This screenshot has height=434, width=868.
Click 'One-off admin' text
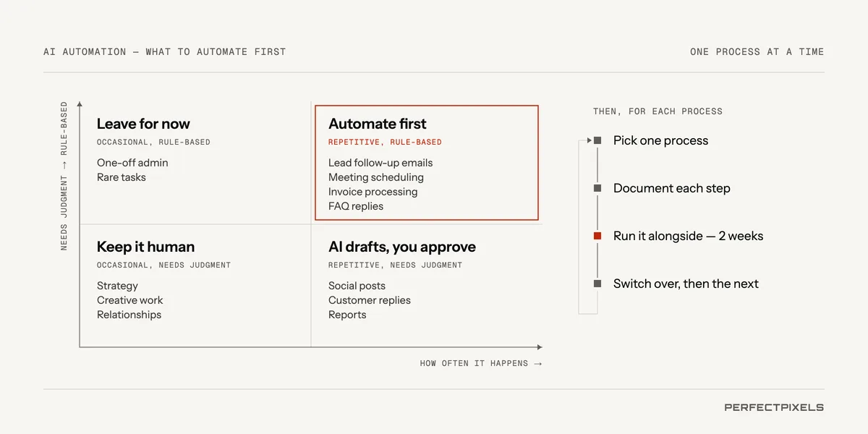coord(132,163)
